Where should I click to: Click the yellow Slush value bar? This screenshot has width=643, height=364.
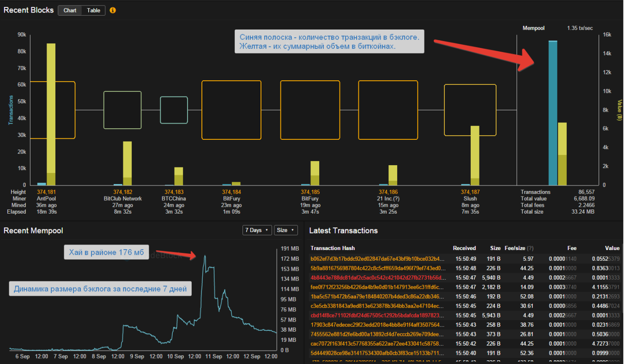[475, 155]
